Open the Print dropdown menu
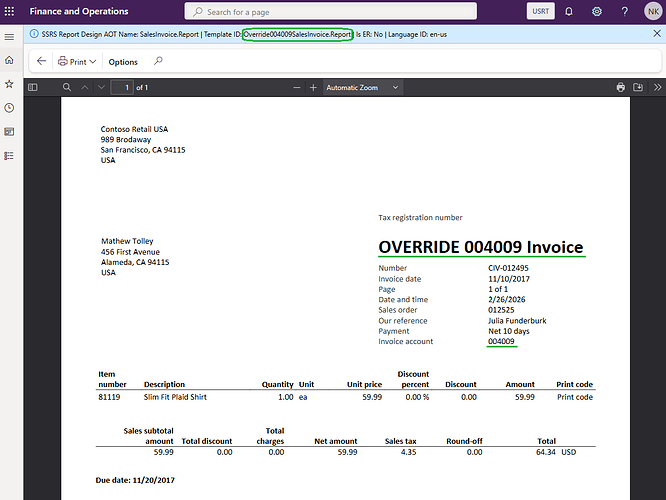This screenshot has height=500, width=666. (77, 62)
